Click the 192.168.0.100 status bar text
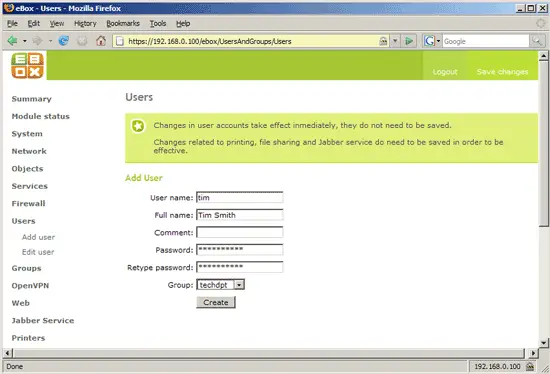Screen dimensions: 550x374 pyautogui.click(x=497, y=366)
